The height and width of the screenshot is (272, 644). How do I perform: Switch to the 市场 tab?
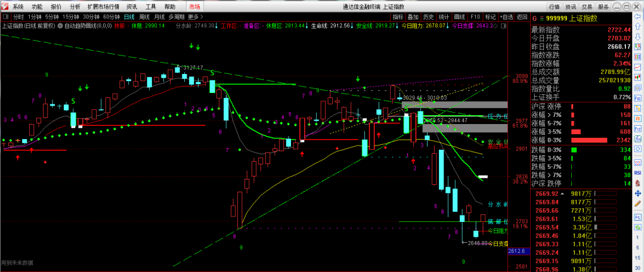click(x=194, y=7)
